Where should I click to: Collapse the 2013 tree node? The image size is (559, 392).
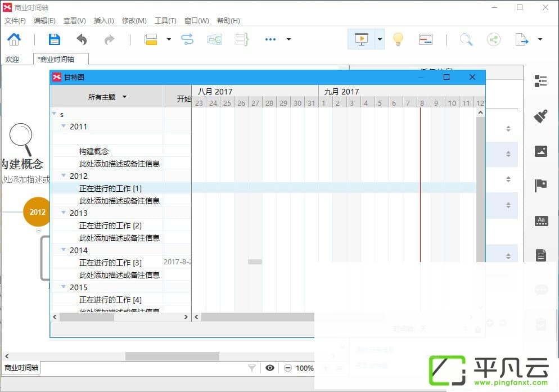tap(64, 212)
